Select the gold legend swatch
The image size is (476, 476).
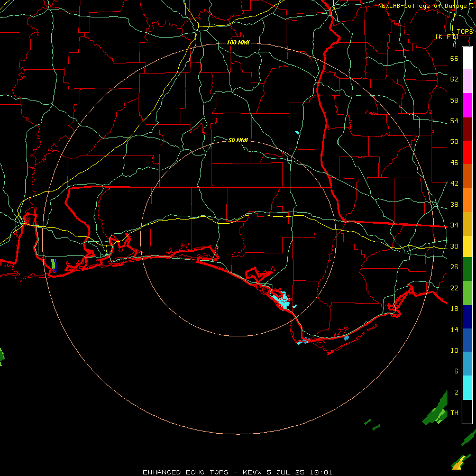pos(467,224)
